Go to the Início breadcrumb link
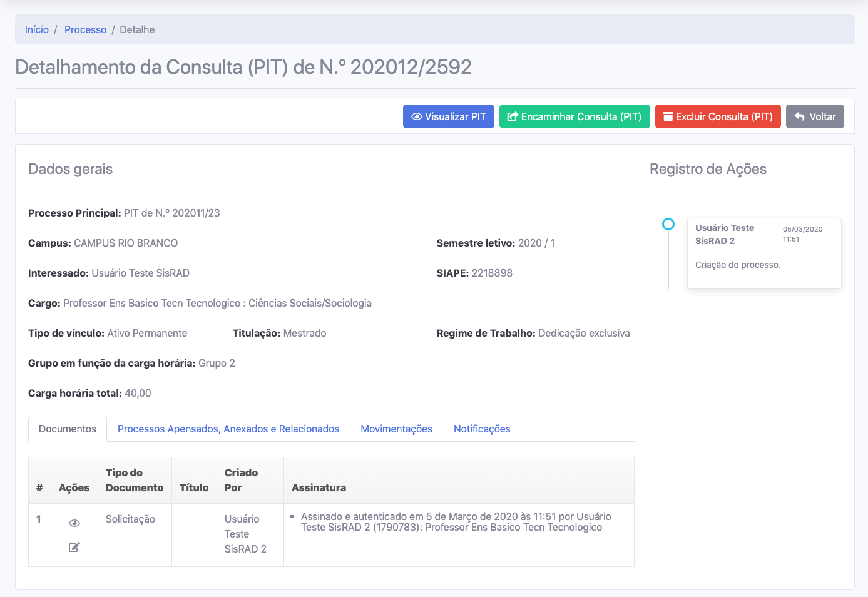 [37, 29]
